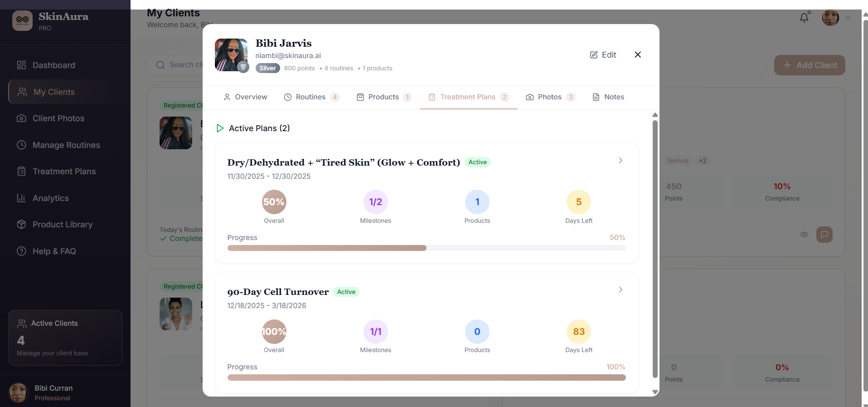Click the chat message icon button
The width and height of the screenshot is (868, 407).
pyautogui.click(x=824, y=235)
